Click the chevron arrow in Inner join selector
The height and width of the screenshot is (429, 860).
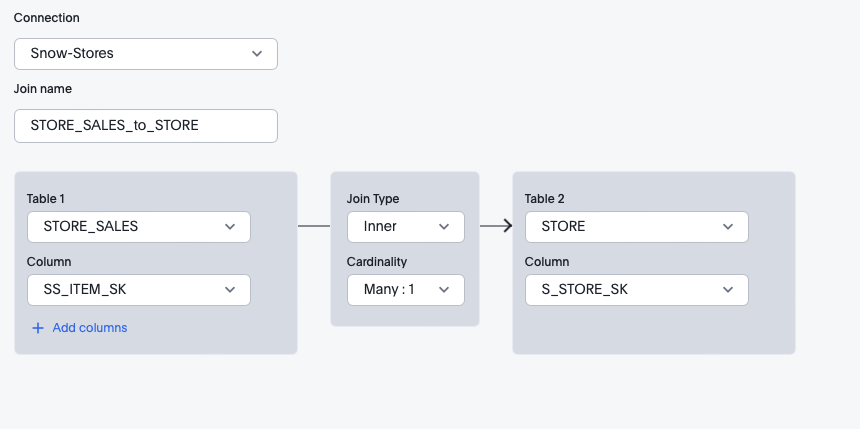point(444,227)
